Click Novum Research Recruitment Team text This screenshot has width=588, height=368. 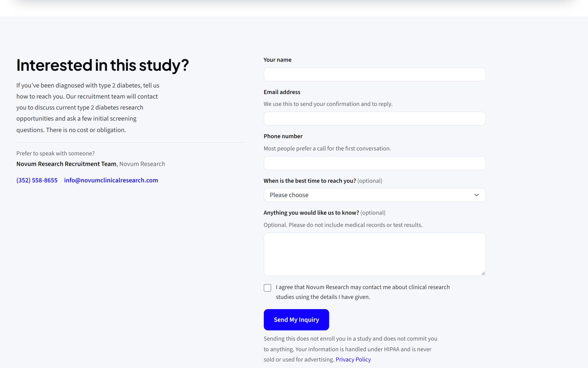(x=66, y=164)
